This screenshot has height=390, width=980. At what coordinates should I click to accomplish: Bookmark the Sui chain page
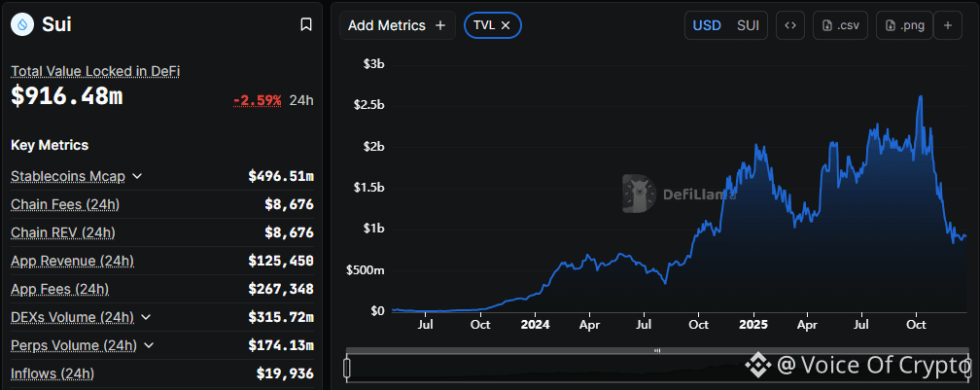point(305,25)
